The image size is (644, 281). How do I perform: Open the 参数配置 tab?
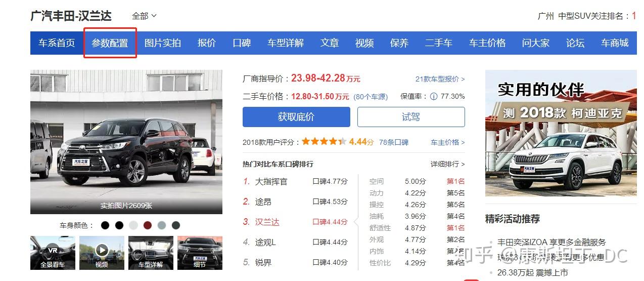coord(110,43)
